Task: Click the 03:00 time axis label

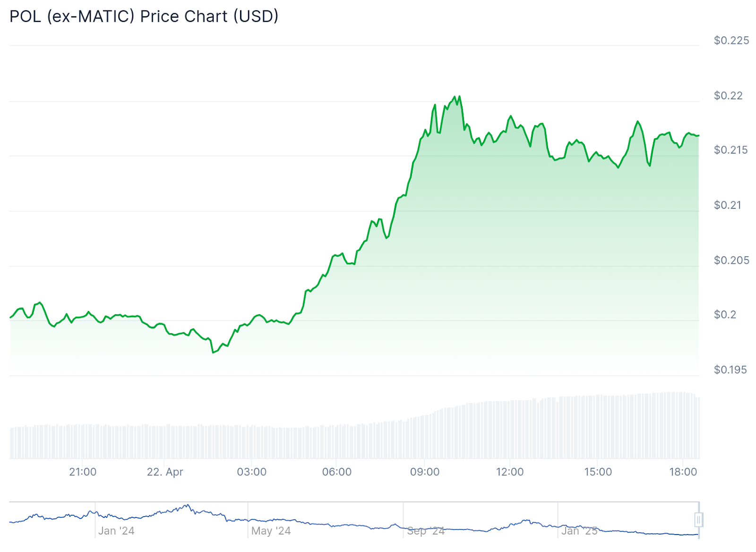Action: (252, 472)
